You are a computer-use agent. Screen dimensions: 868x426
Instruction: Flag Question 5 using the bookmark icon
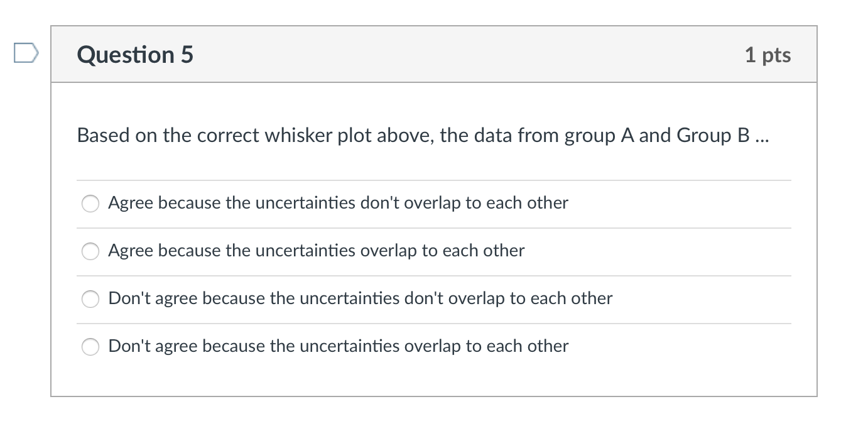tap(26, 54)
